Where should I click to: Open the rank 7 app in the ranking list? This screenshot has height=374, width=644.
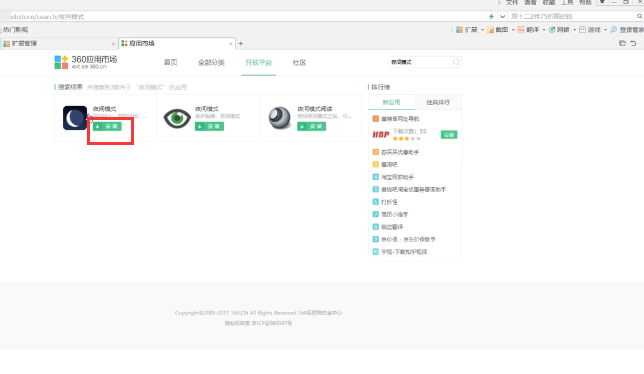point(394,214)
